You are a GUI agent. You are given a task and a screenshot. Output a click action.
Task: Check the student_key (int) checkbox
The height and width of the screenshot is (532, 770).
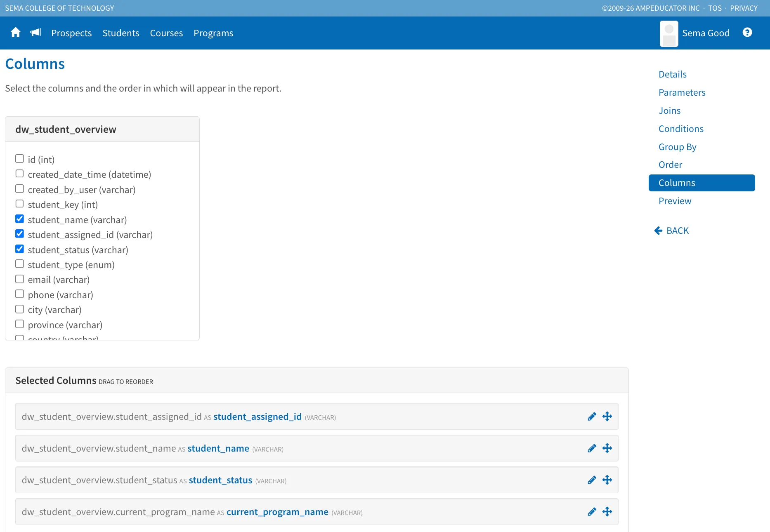[x=19, y=204]
